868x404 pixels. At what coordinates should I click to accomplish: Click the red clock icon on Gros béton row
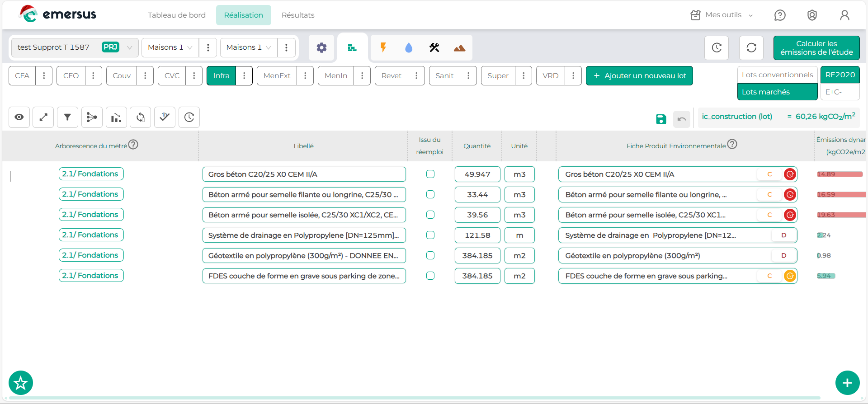point(790,174)
